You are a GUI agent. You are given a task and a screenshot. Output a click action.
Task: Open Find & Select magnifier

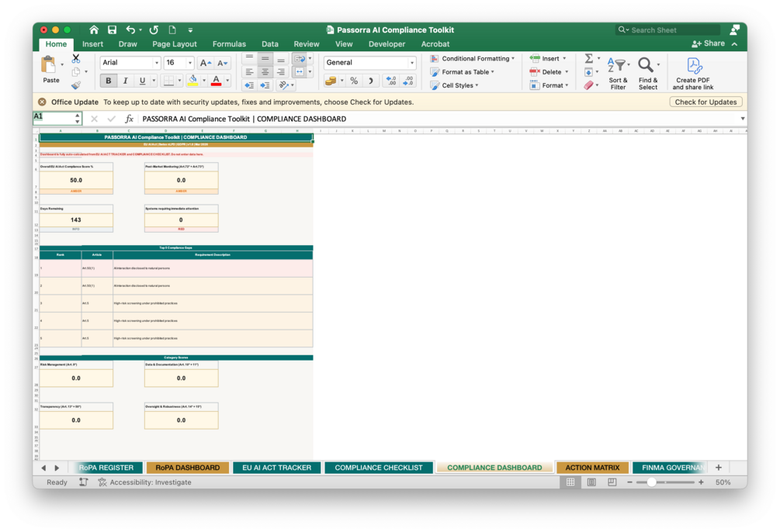pyautogui.click(x=648, y=73)
